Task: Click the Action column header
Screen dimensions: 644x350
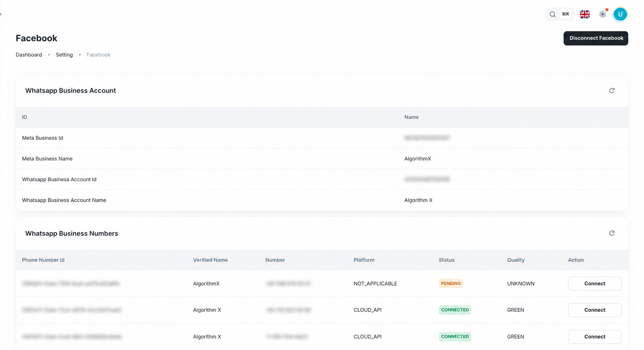Action: click(x=576, y=260)
